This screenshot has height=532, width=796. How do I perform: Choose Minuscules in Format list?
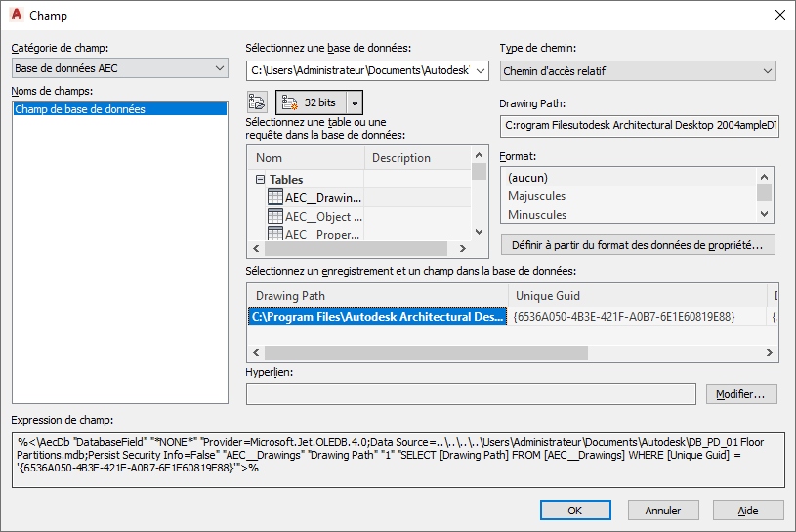(x=628, y=214)
